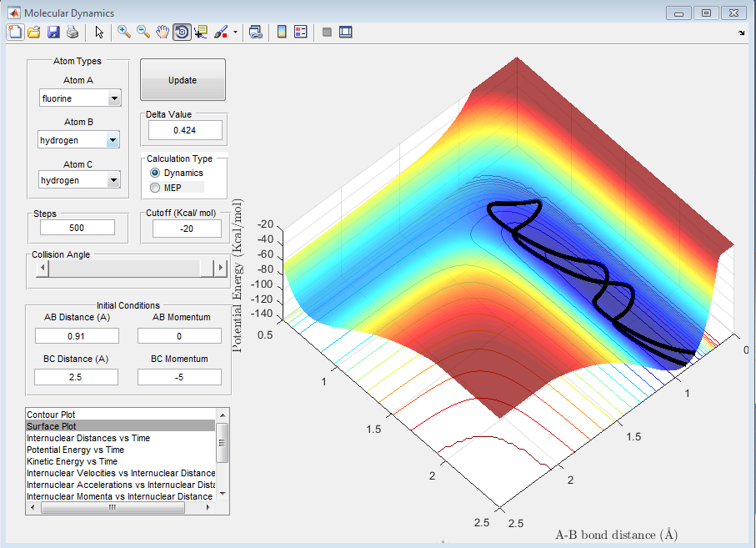The height and width of the screenshot is (548, 756).
Task: Select the Dynamics calculation type
Action: click(x=155, y=173)
